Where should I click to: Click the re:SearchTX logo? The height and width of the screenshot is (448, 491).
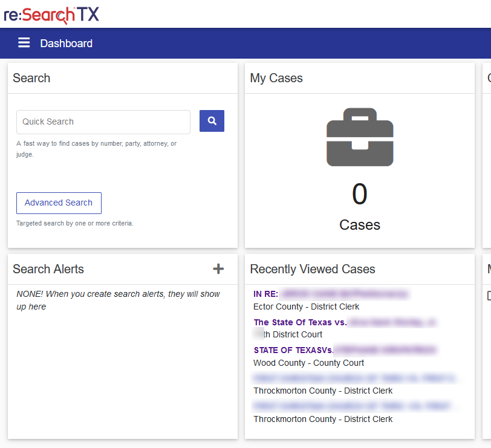[51, 14]
